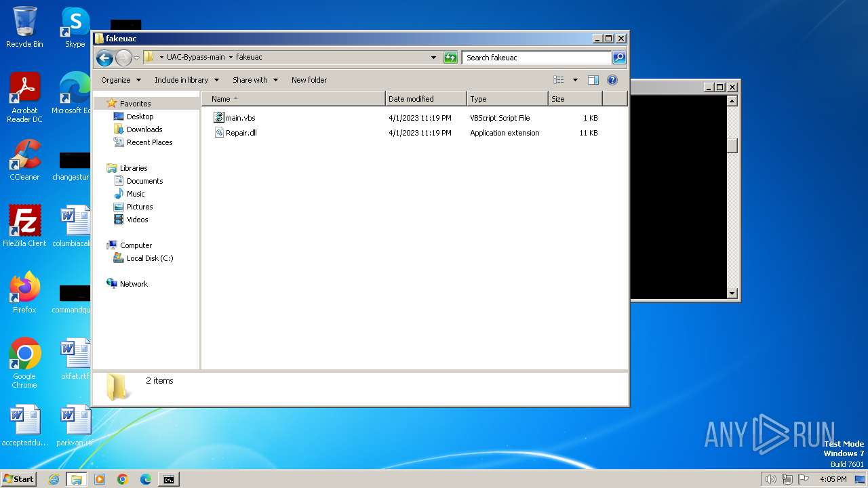Image resolution: width=868 pixels, height=488 pixels.
Task: Sort by the Date modified column
Action: pyautogui.click(x=426, y=99)
